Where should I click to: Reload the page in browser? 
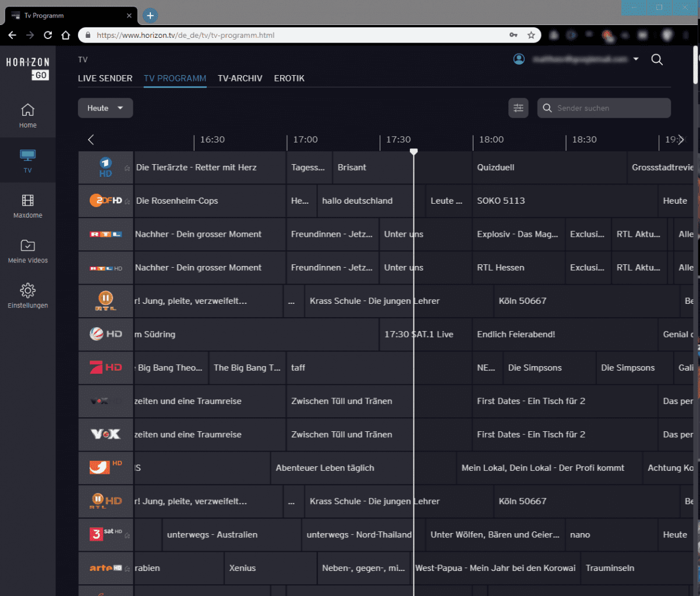48,35
